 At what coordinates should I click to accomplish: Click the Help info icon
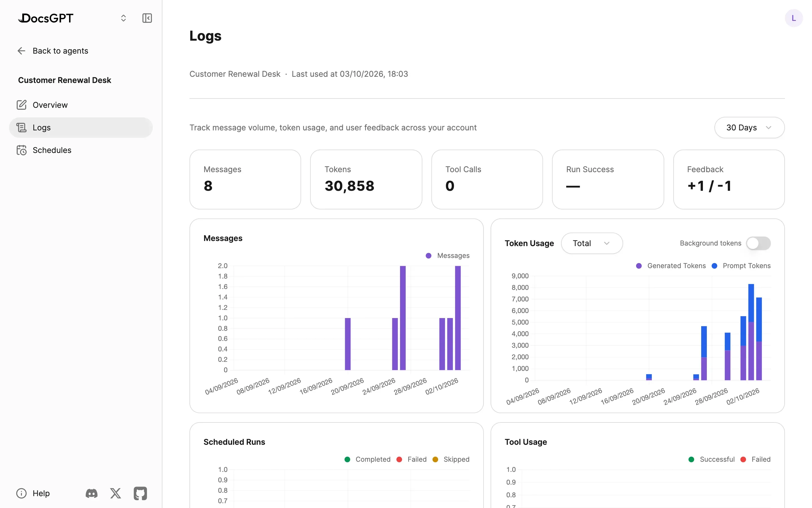21,493
